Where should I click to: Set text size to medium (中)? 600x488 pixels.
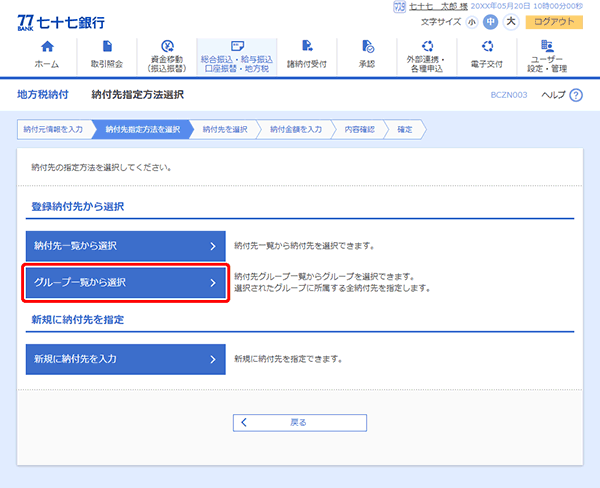[490, 22]
